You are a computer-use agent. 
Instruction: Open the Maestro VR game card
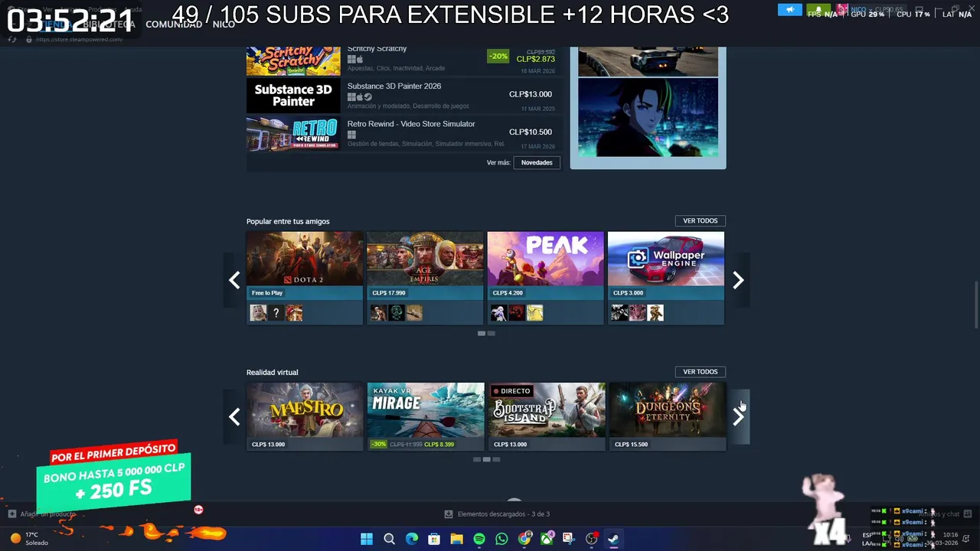pos(305,416)
